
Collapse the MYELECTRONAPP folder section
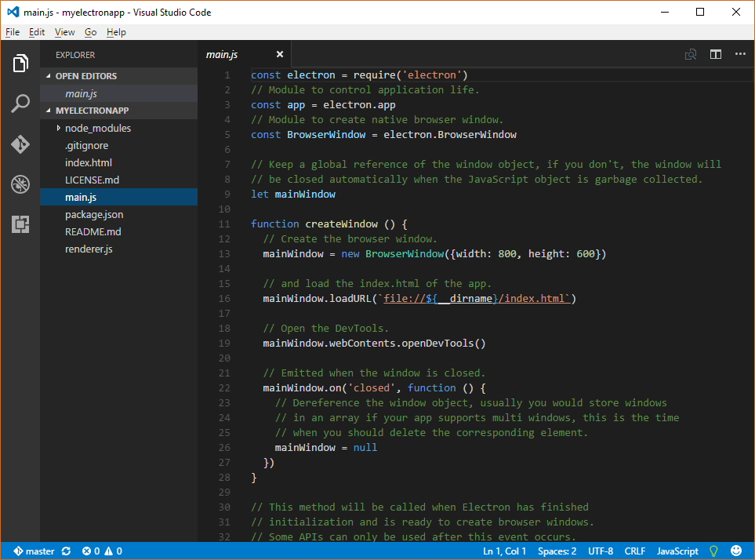click(x=48, y=111)
